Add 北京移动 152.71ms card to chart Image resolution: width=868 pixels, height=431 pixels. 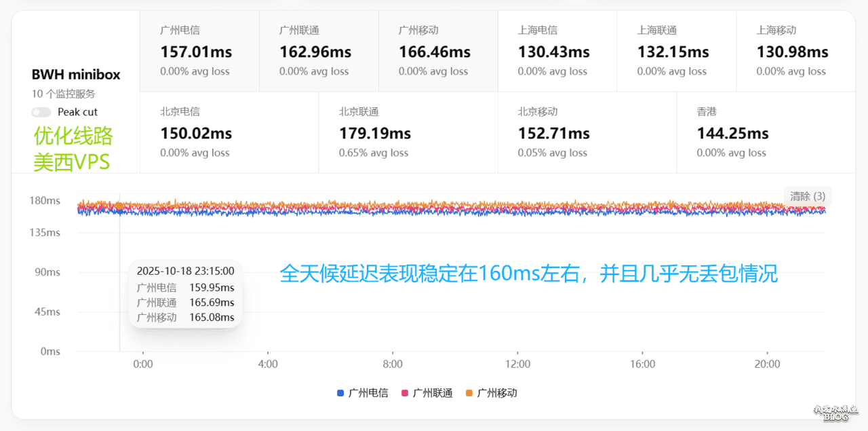[x=587, y=132]
